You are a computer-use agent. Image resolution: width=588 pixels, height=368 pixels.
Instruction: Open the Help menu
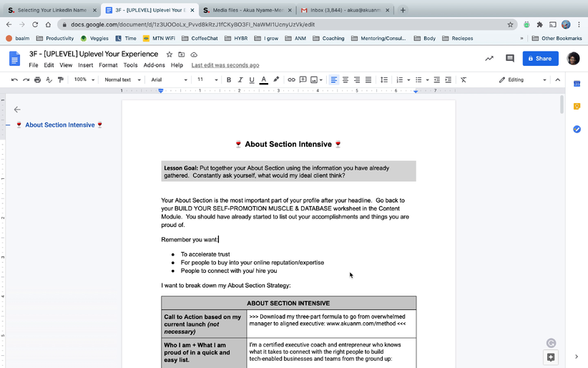[x=177, y=65]
